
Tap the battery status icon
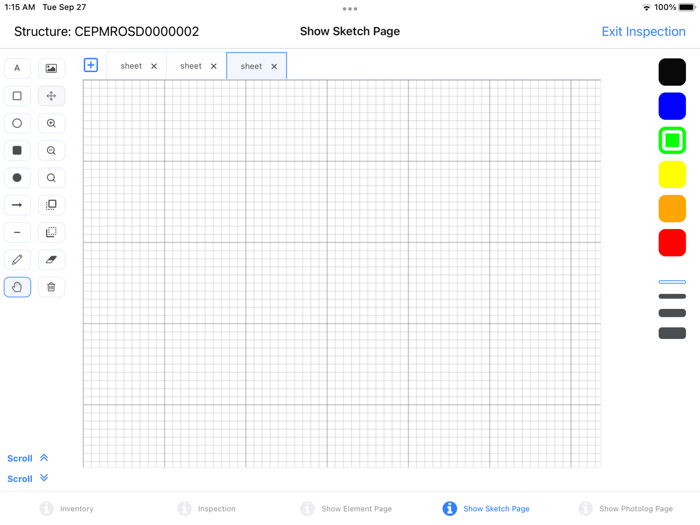pyautogui.click(x=687, y=7)
